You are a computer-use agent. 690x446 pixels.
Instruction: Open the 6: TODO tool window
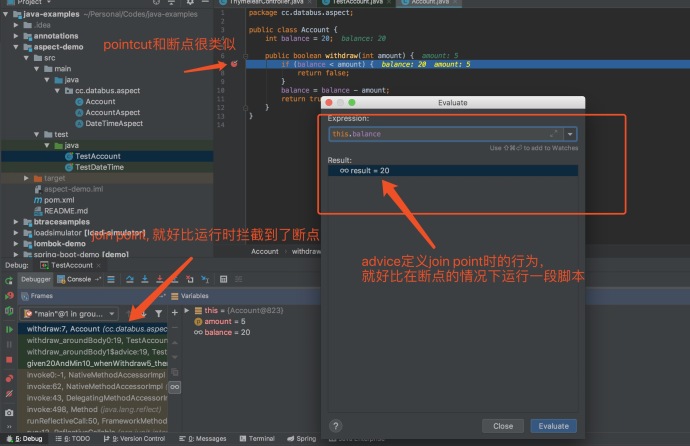pos(73,439)
